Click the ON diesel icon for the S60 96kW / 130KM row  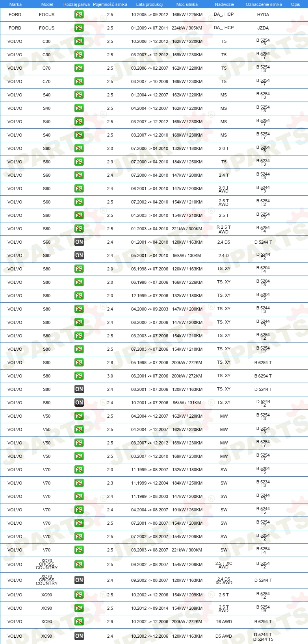point(79,255)
